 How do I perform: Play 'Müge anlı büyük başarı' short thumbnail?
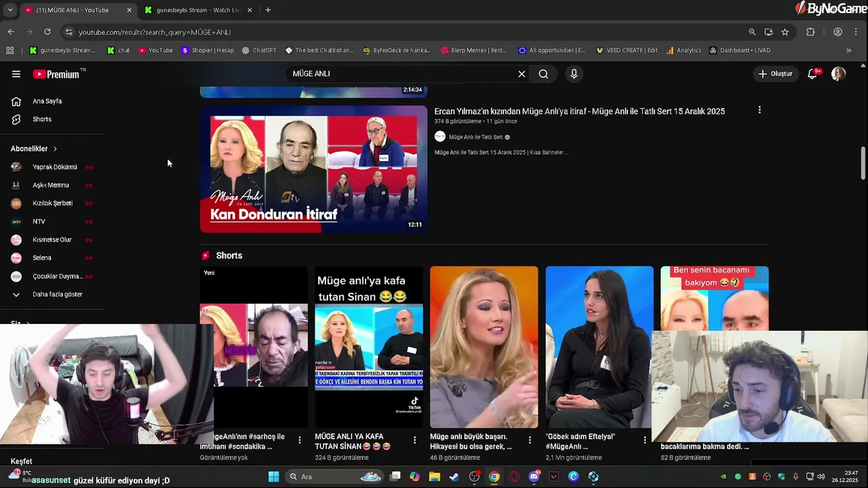[x=484, y=347]
